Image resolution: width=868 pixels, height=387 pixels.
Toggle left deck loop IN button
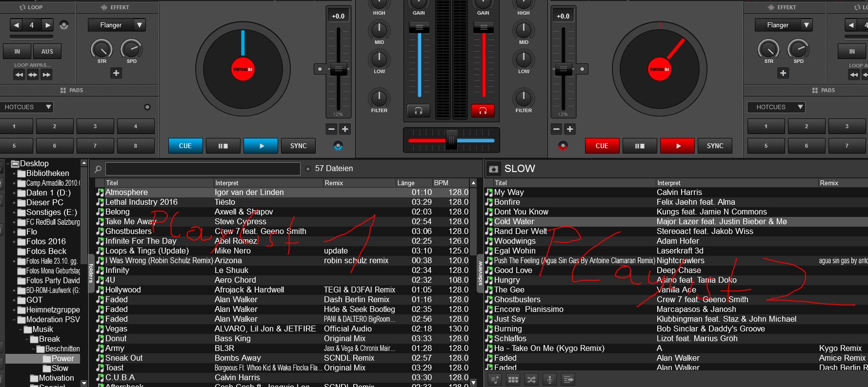pos(17,51)
